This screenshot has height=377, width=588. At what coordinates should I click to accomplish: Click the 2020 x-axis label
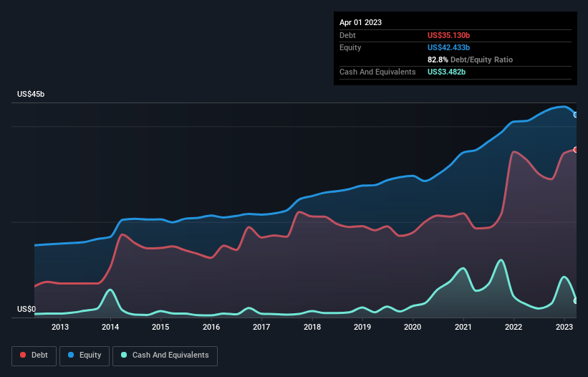tap(413, 327)
